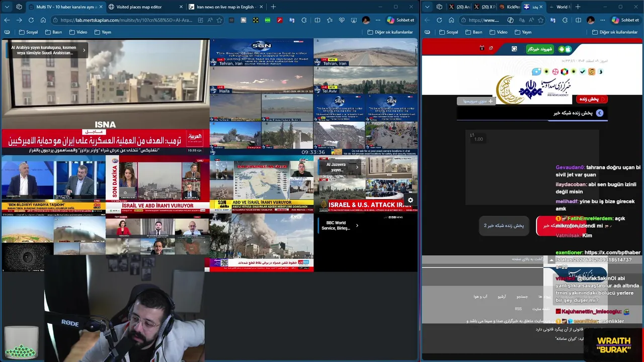Viewport: 644px width, 362px height.
Task: Open the translate extension icon in left browser
Action: 292,20
